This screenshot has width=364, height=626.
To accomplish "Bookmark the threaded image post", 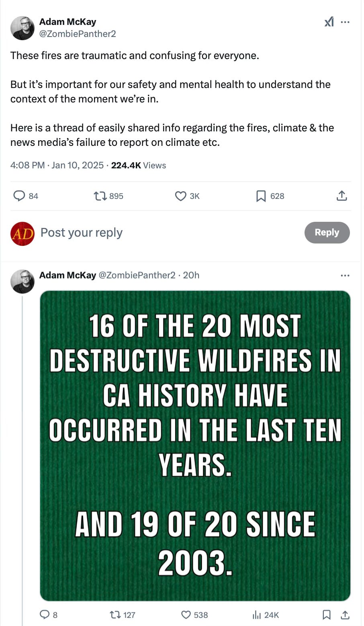I will [x=327, y=615].
